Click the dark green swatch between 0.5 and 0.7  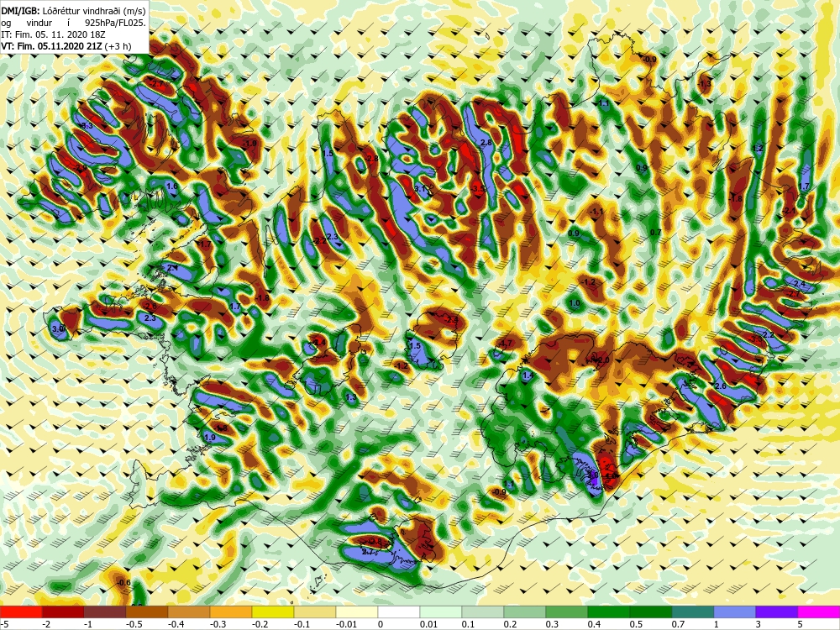point(651,612)
